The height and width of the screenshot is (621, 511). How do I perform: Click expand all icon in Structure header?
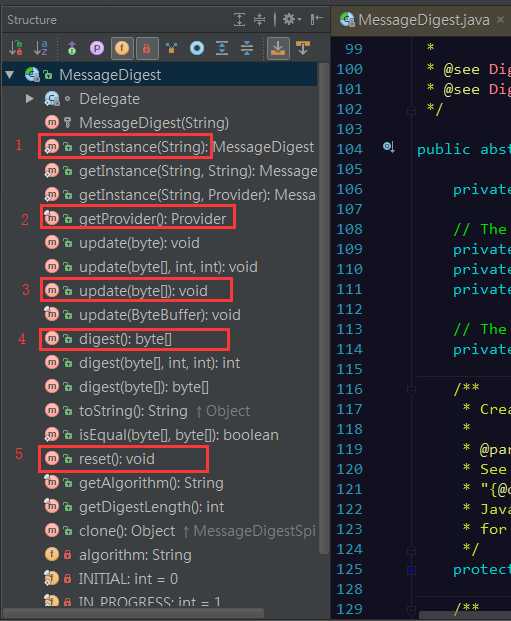click(x=239, y=19)
